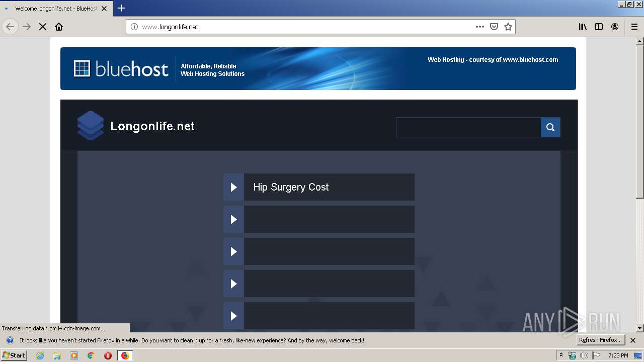Image resolution: width=644 pixels, height=362 pixels.
Task: Click the Longonlife.net site logo
Action: tap(90, 126)
